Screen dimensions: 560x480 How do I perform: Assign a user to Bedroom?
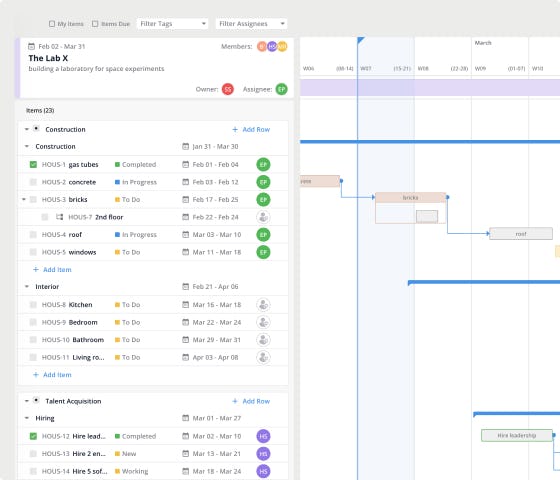click(263, 322)
